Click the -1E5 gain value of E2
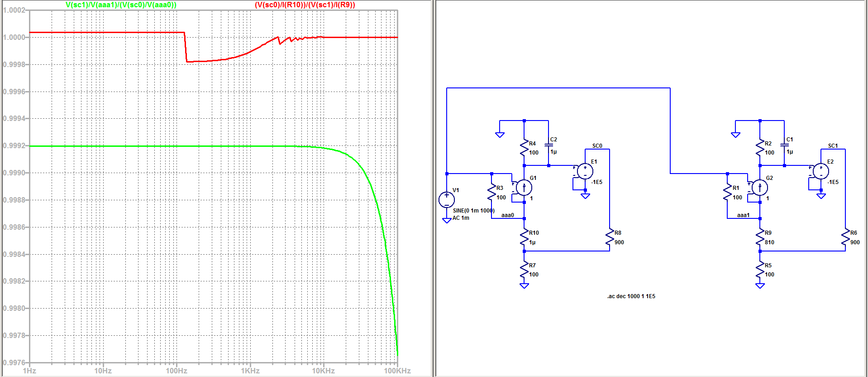This screenshot has width=868, height=377. [x=832, y=182]
